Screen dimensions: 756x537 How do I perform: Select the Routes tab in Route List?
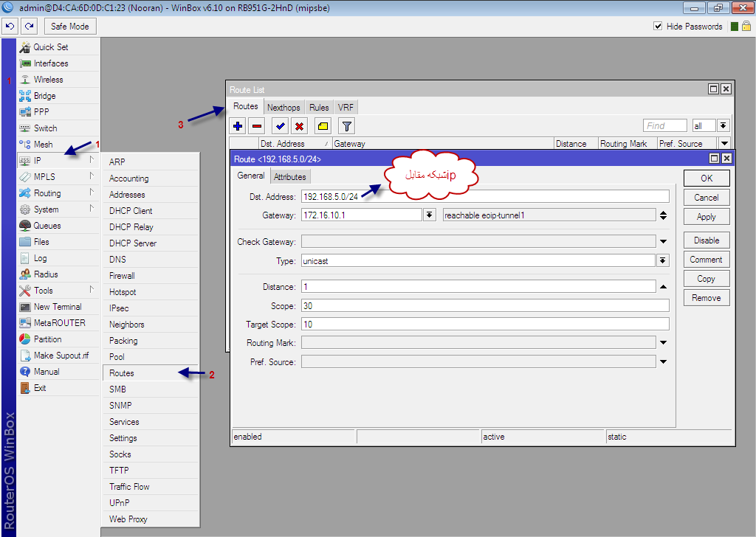245,106
